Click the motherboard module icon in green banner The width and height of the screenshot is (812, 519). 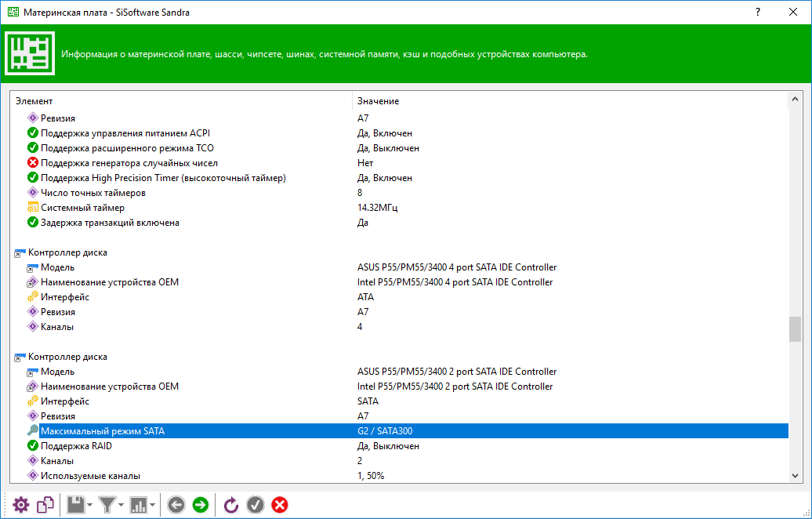(x=30, y=53)
